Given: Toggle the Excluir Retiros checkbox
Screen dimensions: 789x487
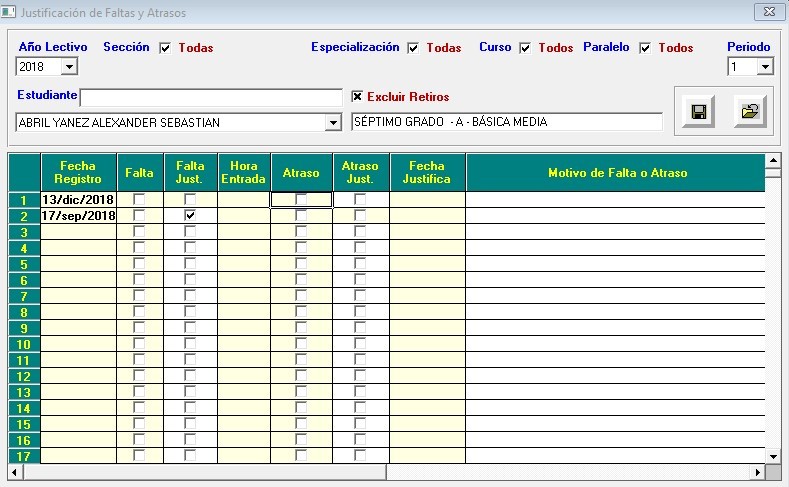Looking at the screenshot, I should (357, 97).
